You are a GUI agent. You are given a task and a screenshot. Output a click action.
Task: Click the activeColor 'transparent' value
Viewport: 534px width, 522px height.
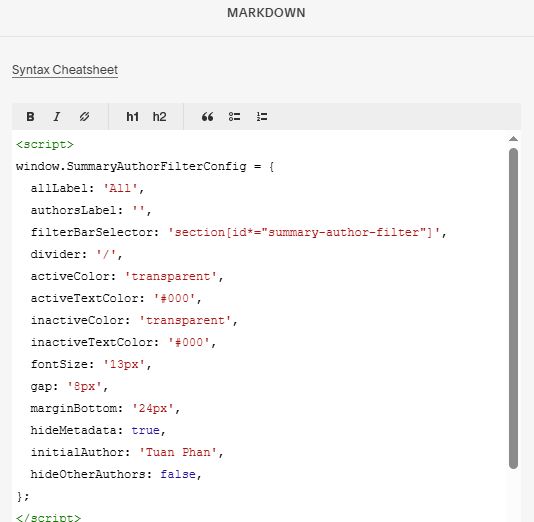[x=171, y=276]
